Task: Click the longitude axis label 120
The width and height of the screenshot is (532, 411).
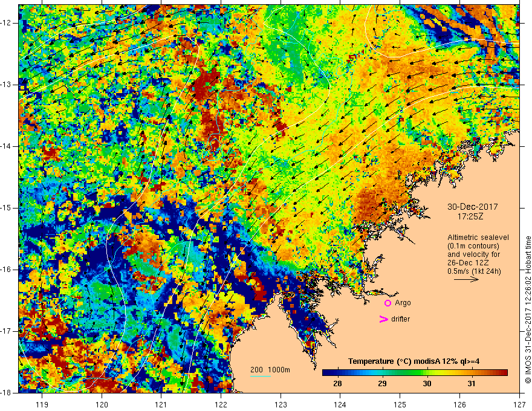Action: click(102, 404)
